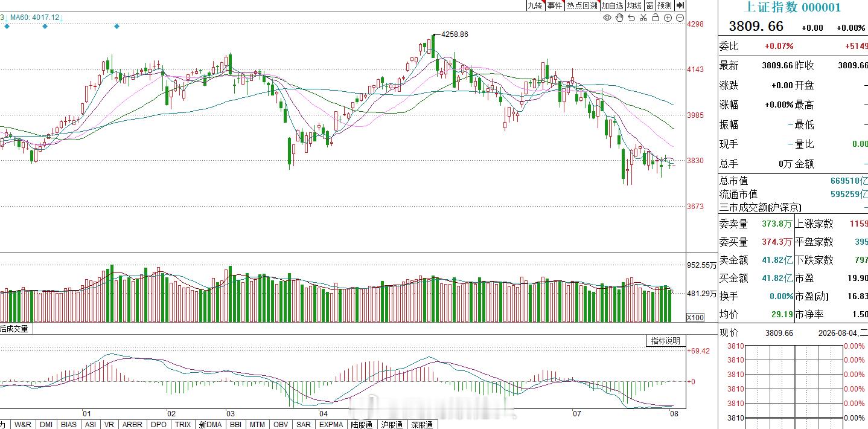This screenshot has width=868, height=429.
Task: Click the 4258.86 high price marker
Action: tap(455, 34)
